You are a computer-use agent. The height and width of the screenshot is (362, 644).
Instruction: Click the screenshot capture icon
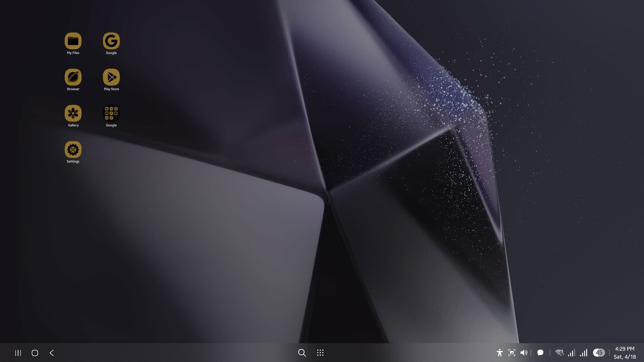tap(512, 353)
